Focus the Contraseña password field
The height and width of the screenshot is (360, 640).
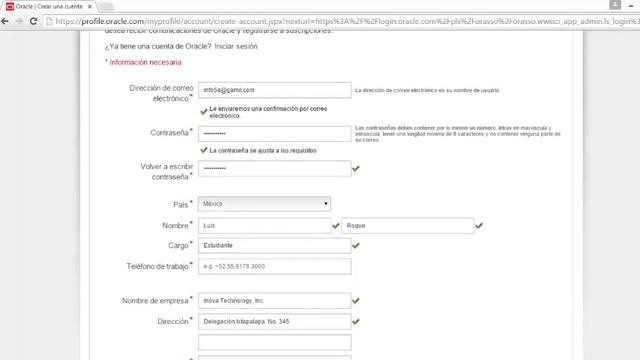[274, 133]
